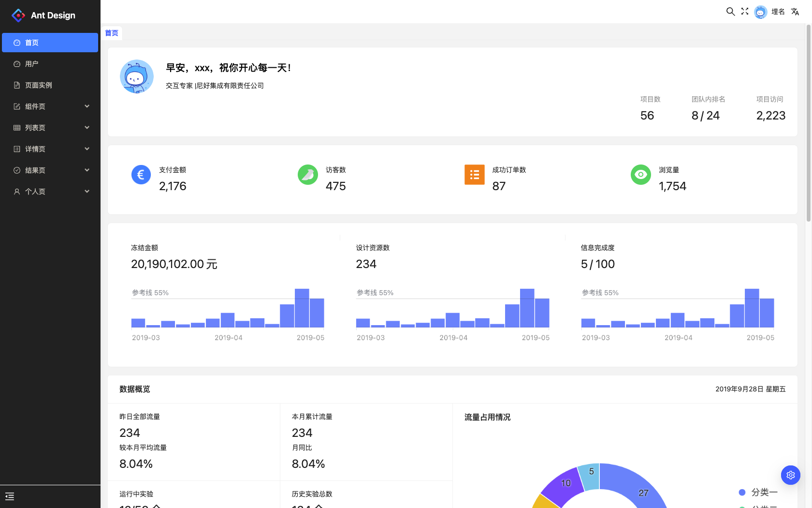Click the 组件页 edit icon in sidebar
This screenshot has height=508, width=812.
(x=17, y=106)
